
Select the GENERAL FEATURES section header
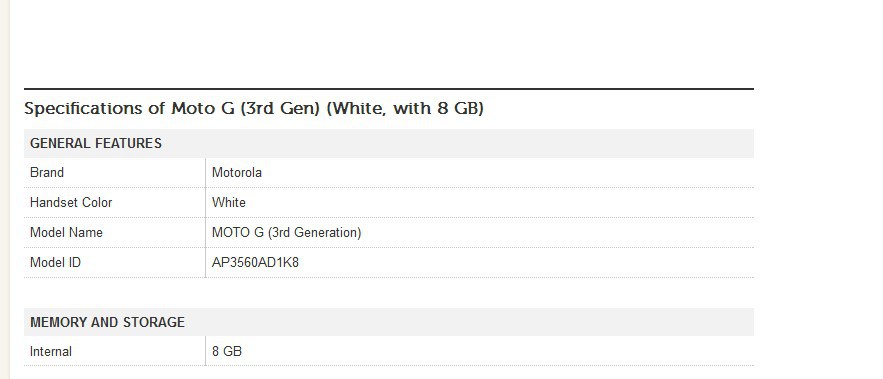389,143
